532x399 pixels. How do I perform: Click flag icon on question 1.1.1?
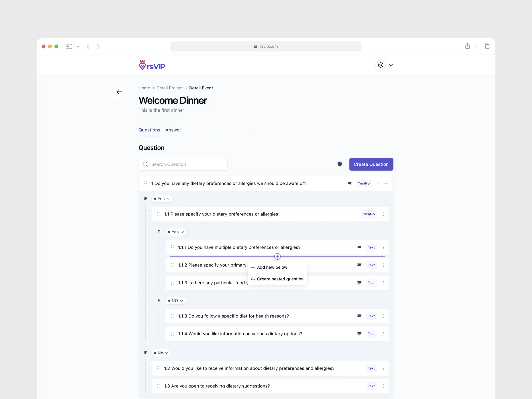[359, 247]
